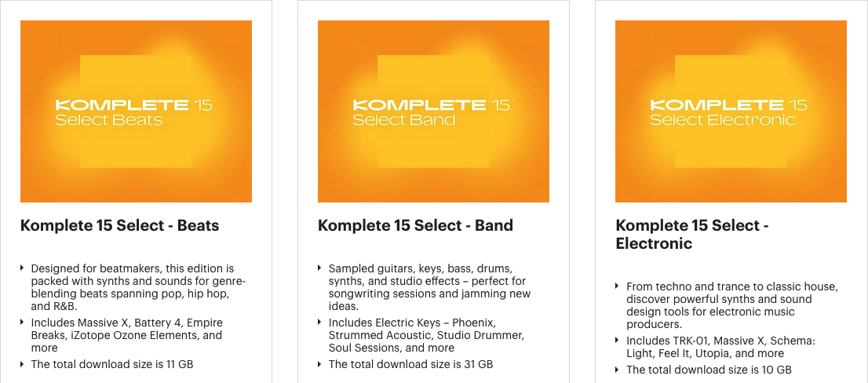Click the 'Select Beats' subtitle on orange image
The image size is (868, 383).
pos(109,119)
